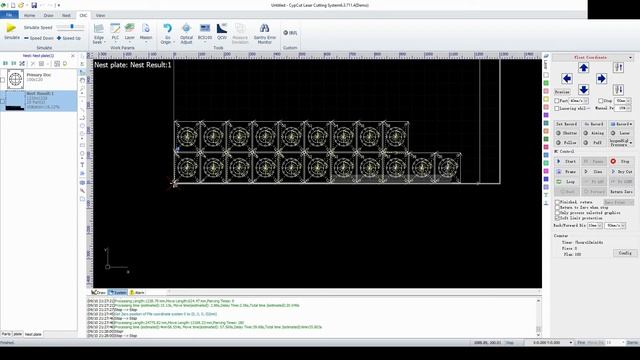Screen dimensions: 640x360
Task: Toggle Finished, return checkbox
Action: [557, 202]
